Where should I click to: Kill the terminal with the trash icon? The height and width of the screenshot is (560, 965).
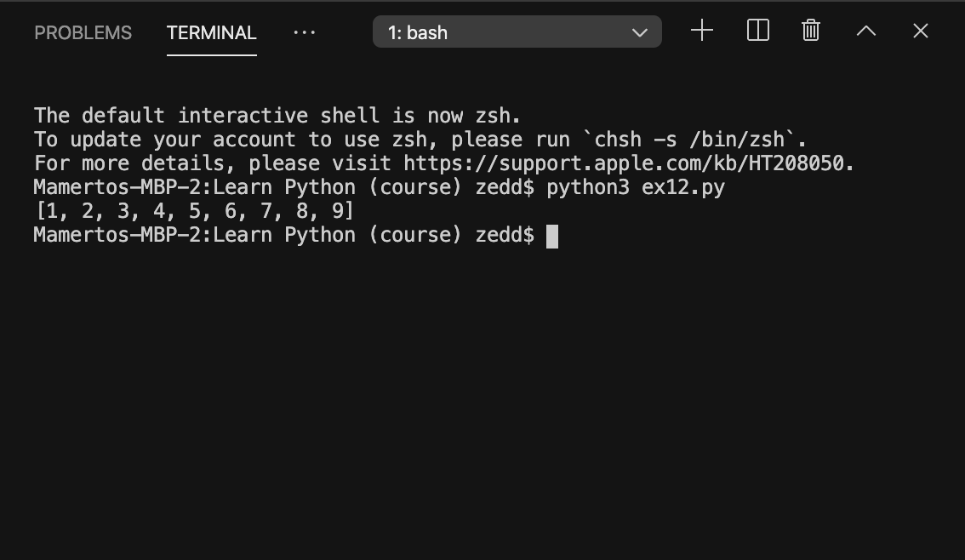tap(809, 31)
